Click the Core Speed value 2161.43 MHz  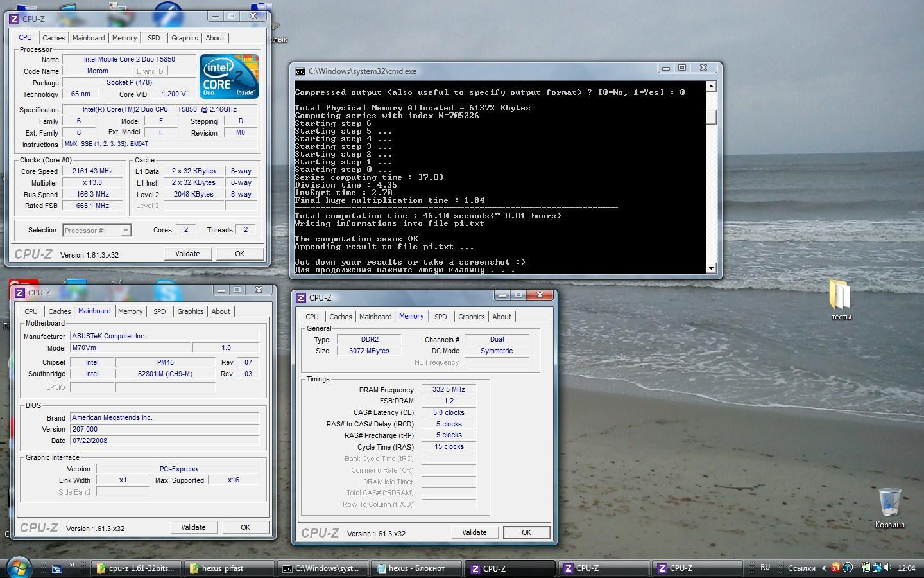pyautogui.click(x=93, y=171)
